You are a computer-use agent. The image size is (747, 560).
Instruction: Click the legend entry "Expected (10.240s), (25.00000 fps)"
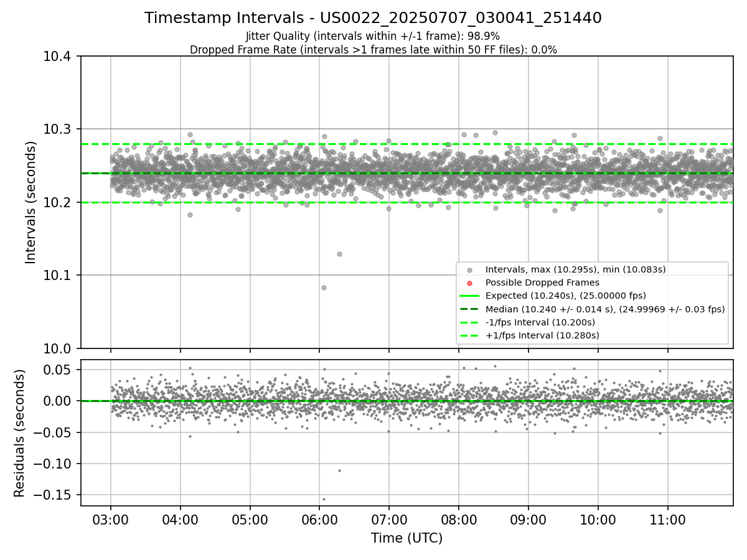pos(565,296)
